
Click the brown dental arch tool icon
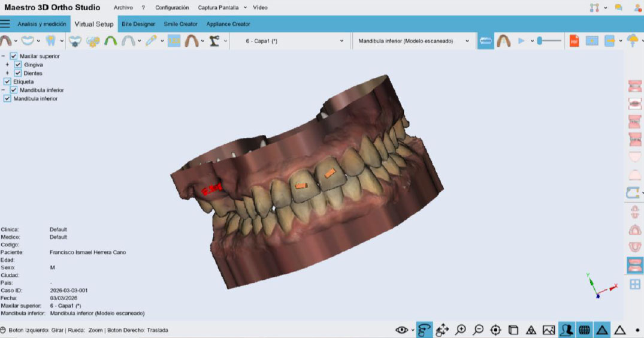coord(6,41)
